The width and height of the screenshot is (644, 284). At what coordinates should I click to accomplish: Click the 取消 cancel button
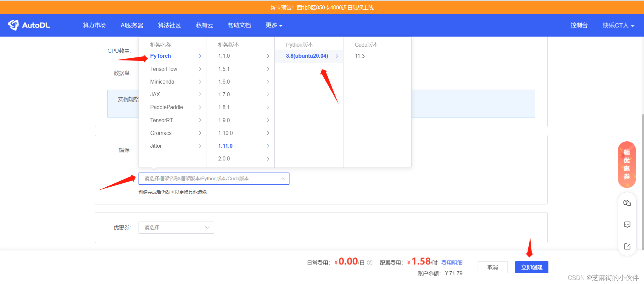click(493, 267)
